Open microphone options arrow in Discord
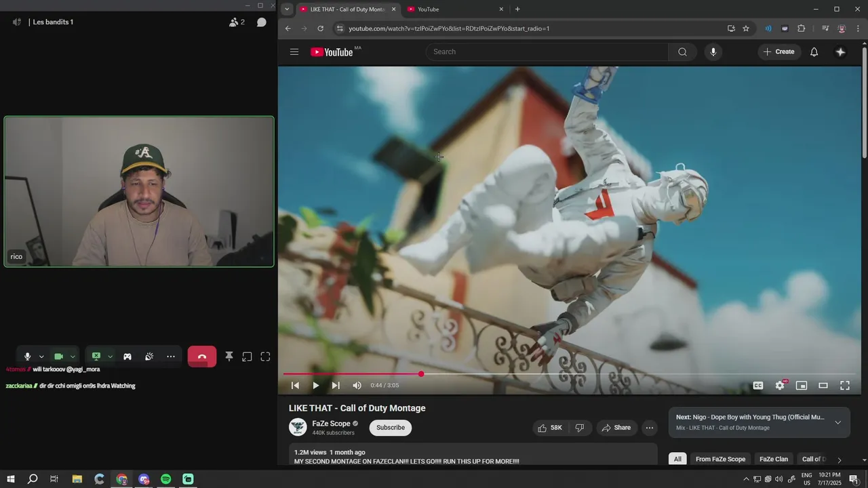 click(41, 357)
